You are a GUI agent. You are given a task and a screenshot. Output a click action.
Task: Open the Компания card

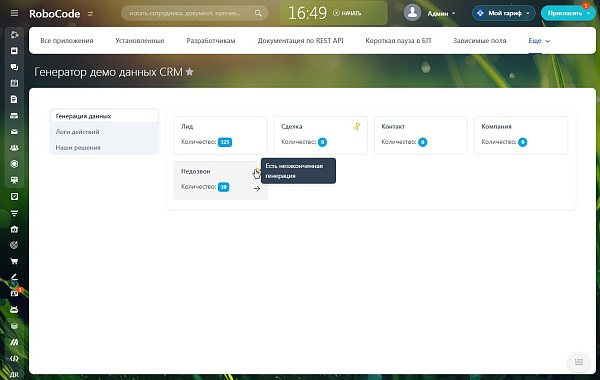(521, 135)
